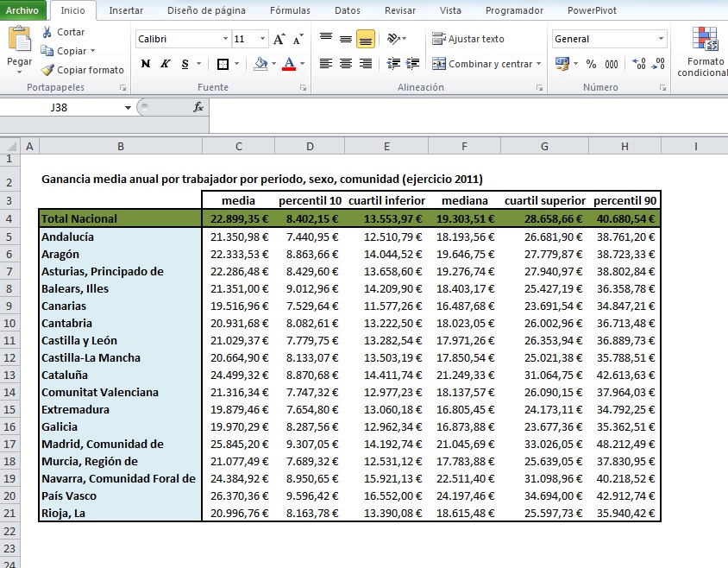This screenshot has width=728, height=568.
Task: Switch to Diseño de página tab
Action: [206, 10]
